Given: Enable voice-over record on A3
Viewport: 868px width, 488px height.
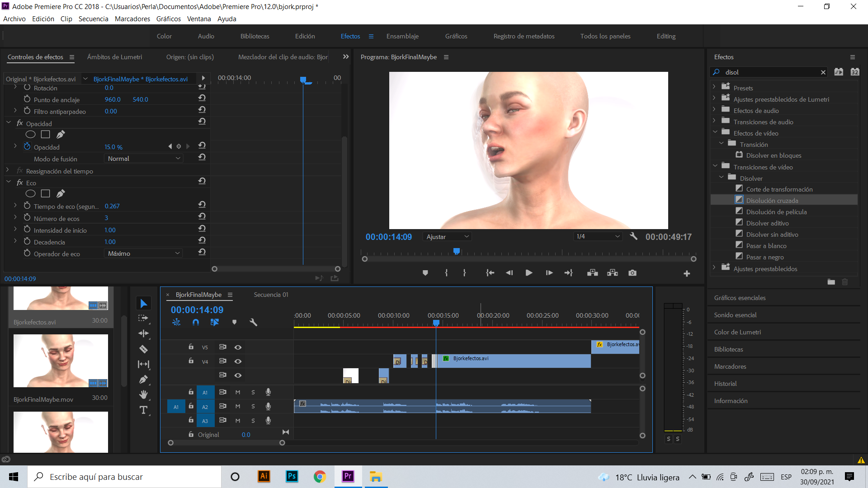Looking at the screenshot, I should 268,420.
